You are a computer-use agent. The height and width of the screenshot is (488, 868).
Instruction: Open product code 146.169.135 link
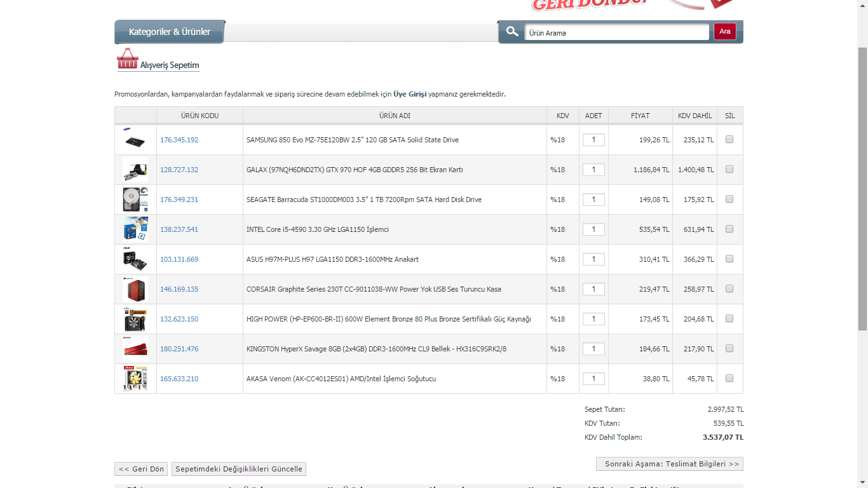pyautogui.click(x=179, y=289)
